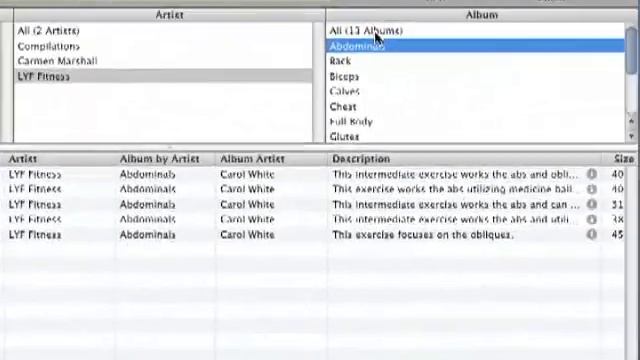Sort by Size column header

619,159
